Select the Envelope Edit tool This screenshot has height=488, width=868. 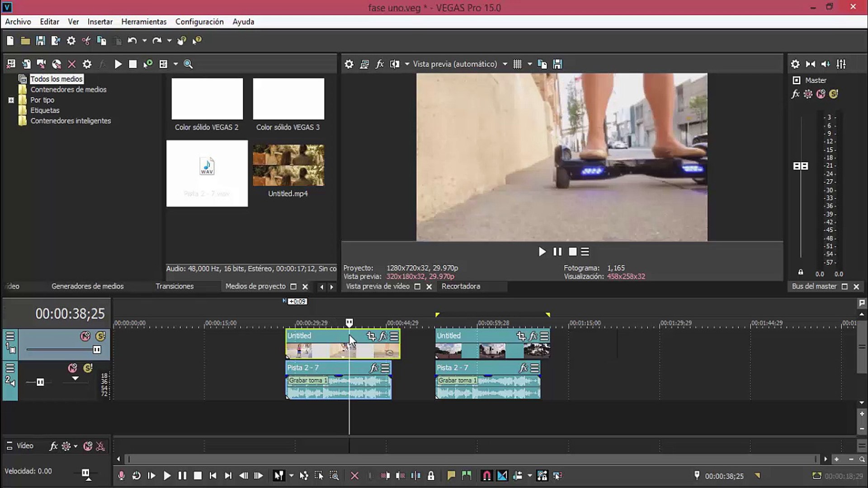click(304, 475)
